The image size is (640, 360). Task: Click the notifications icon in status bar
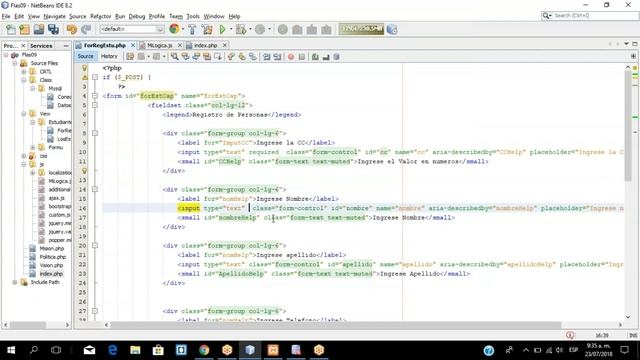pyautogui.click(x=570, y=335)
